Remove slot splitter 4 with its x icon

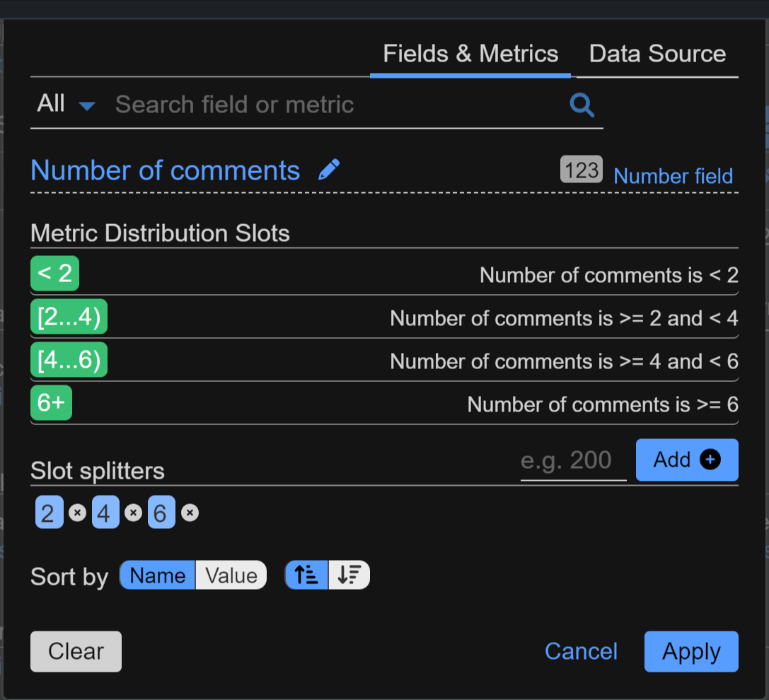133,513
